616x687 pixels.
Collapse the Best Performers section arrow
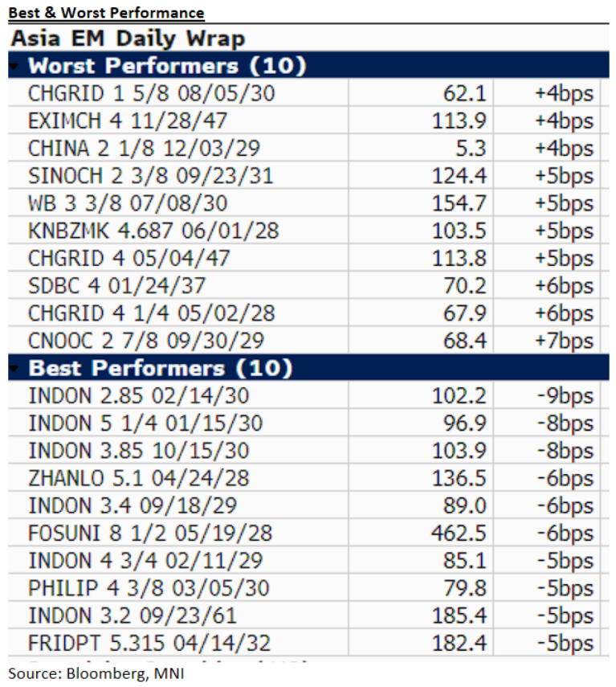(x=15, y=369)
